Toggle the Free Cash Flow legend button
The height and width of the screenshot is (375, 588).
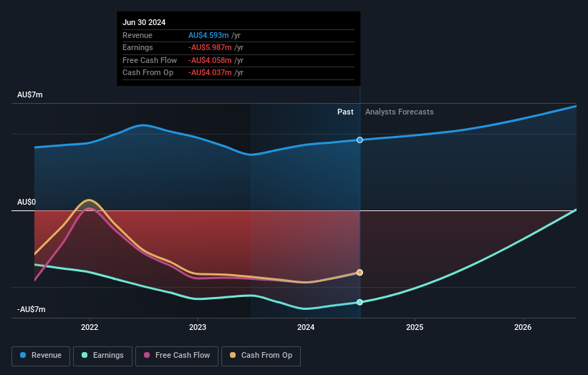point(177,356)
